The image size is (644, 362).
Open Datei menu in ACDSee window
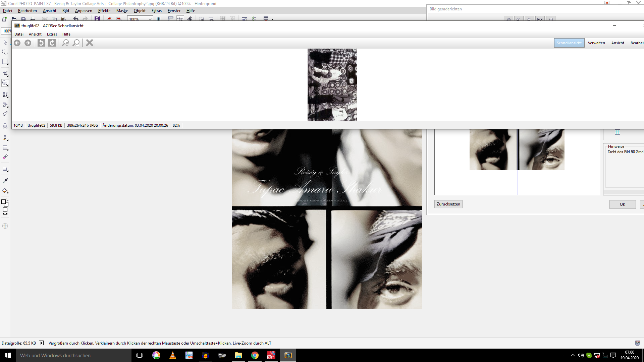pos(19,34)
